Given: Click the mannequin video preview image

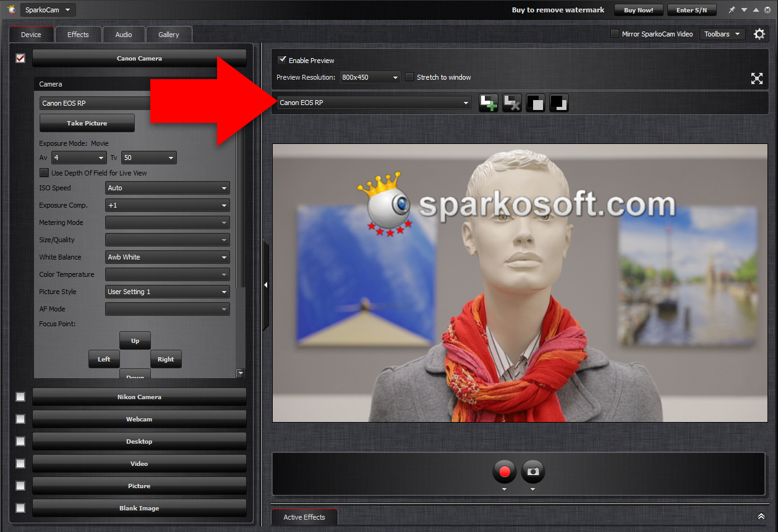Looking at the screenshot, I should (x=520, y=283).
